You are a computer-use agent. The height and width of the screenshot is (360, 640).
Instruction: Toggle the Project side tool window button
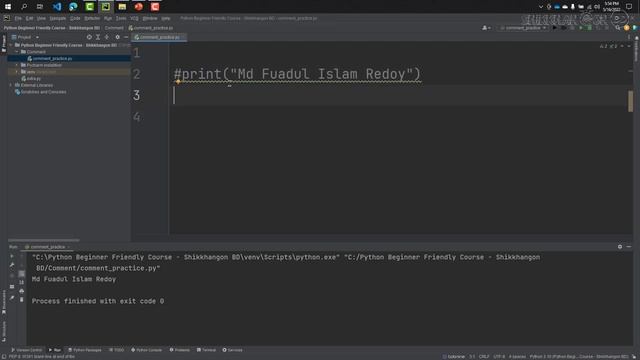pyautogui.click(x=4, y=43)
